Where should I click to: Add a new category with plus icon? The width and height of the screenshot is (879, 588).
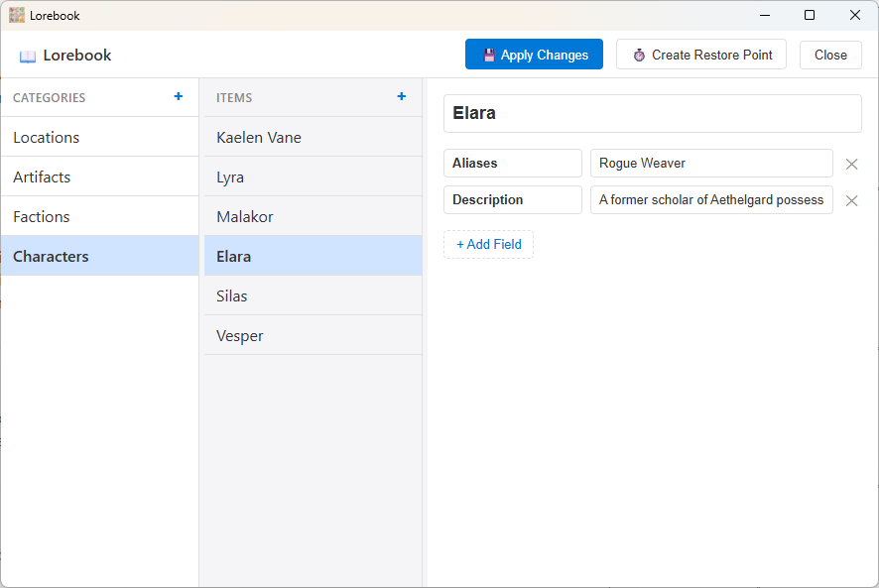(179, 97)
